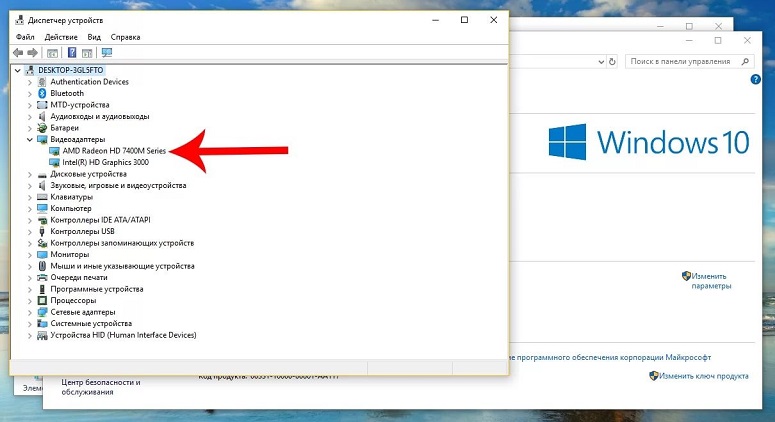The height and width of the screenshot is (422, 775).
Task: Collapse the DESKTOP-3GL5FTO root node
Action: click(18, 70)
